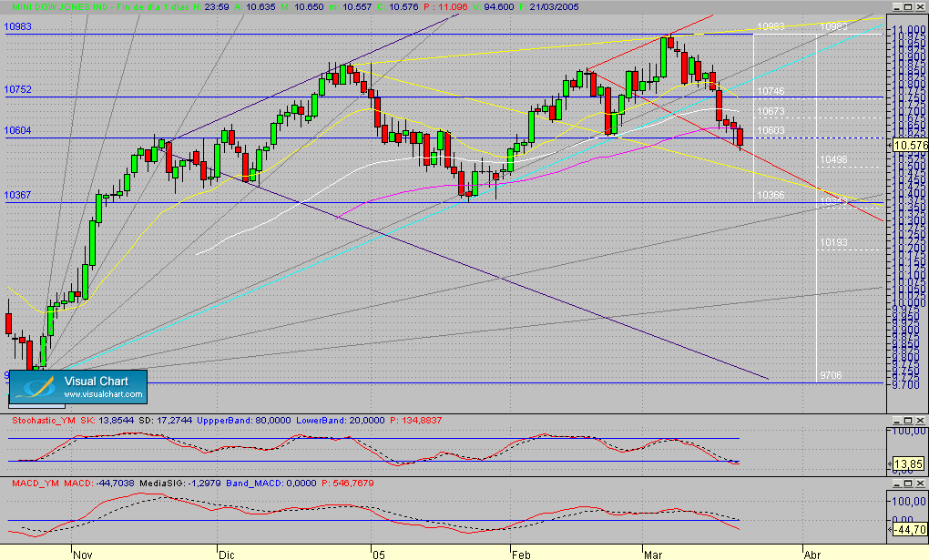The image size is (929, 560).
Task: Click the 'A: 10.635' open value
Action: [x=255, y=7]
